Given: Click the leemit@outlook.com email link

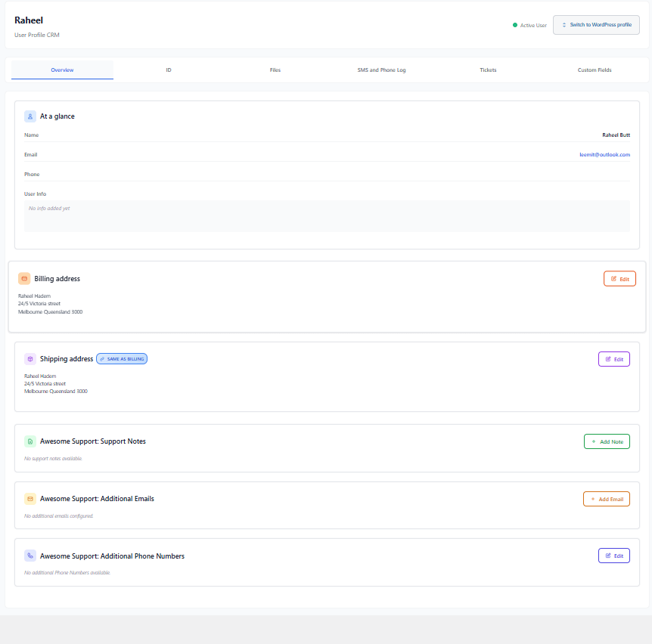Looking at the screenshot, I should [604, 155].
